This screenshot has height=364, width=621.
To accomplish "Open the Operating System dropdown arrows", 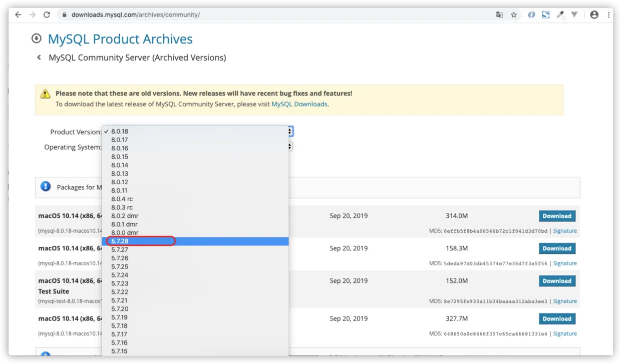I will point(290,147).
